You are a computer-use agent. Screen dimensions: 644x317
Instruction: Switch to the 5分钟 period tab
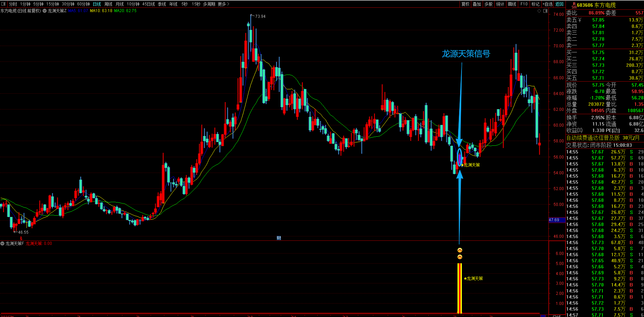click(38, 4)
